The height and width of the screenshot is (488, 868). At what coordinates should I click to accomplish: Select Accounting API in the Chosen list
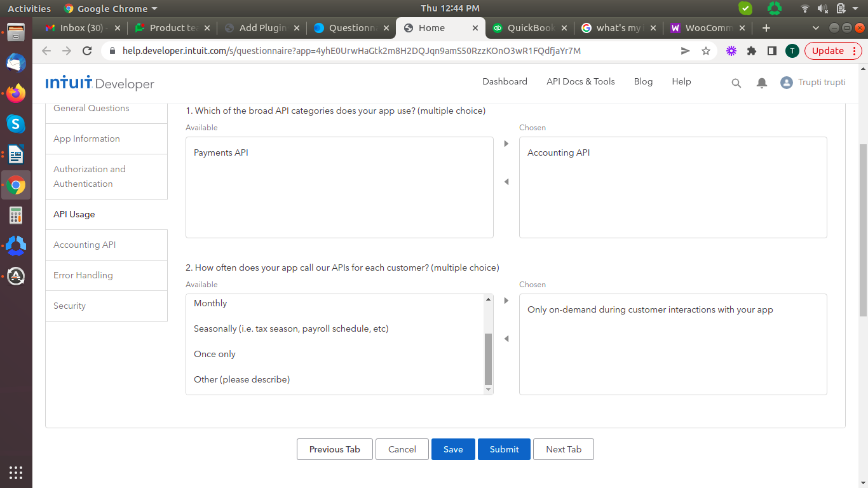pyautogui.click(x=559, y=152)
